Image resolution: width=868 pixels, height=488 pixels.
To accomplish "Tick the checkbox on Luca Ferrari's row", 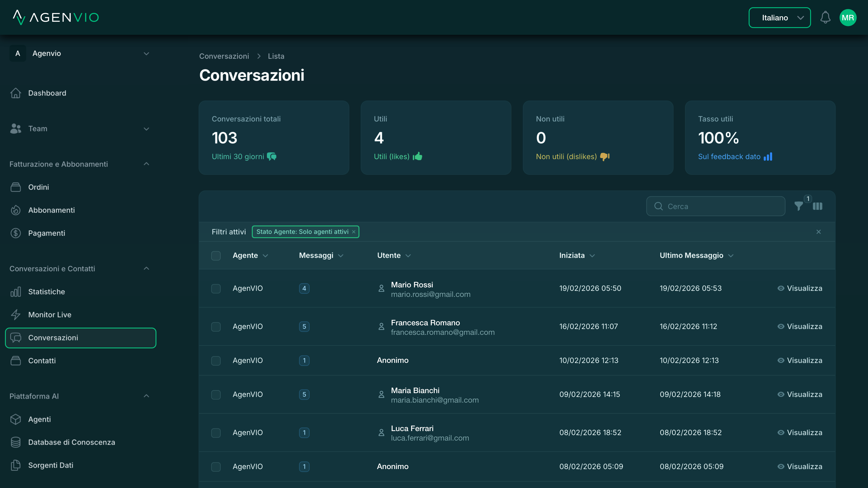I will (216, 433).
